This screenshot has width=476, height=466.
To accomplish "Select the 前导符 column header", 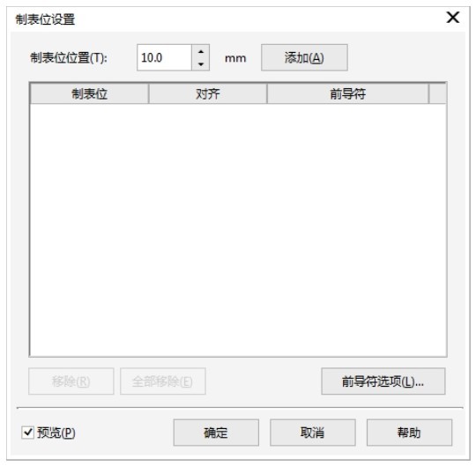I will 348,93.
